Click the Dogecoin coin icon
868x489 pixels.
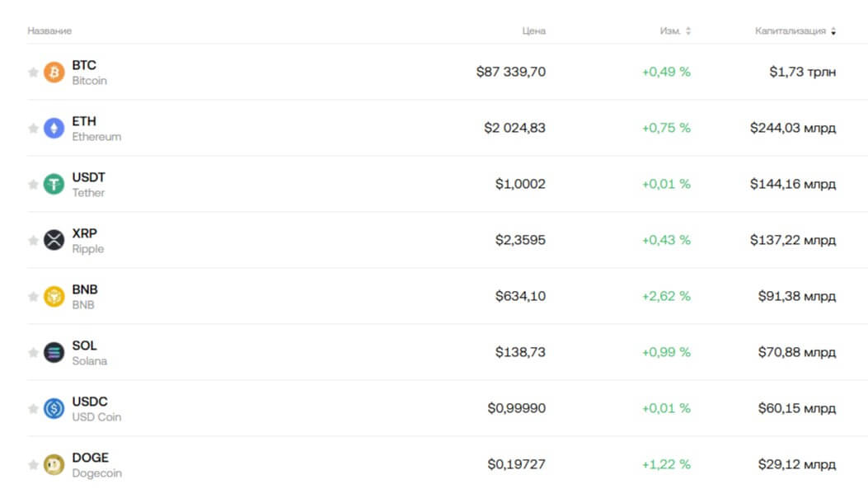[54, 465]
